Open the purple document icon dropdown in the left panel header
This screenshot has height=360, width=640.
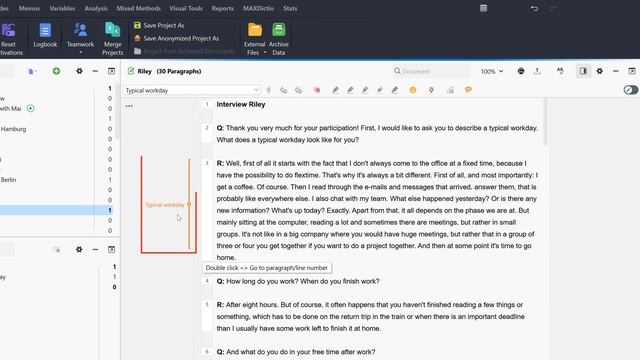tap(32, 71)
